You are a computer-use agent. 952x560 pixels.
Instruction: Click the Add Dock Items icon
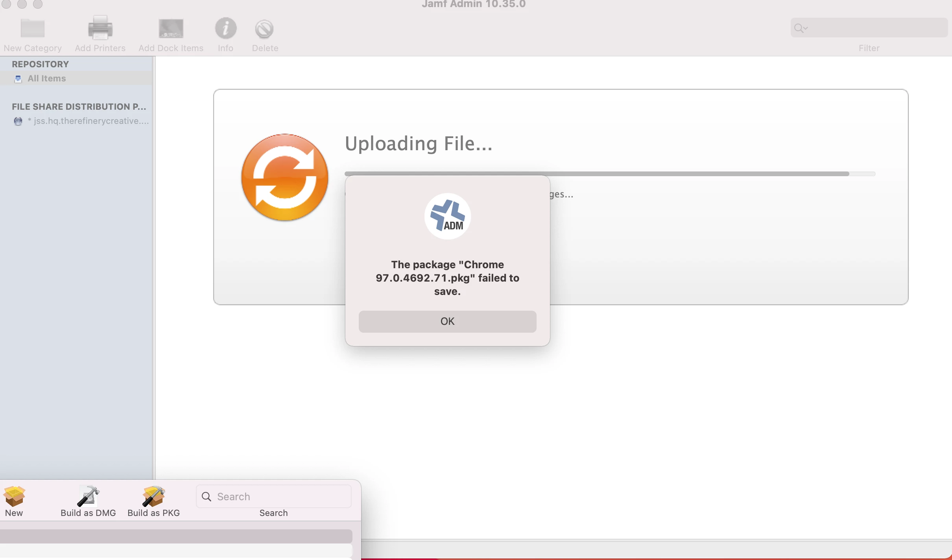pyautogui.click(x=171, y=28)
